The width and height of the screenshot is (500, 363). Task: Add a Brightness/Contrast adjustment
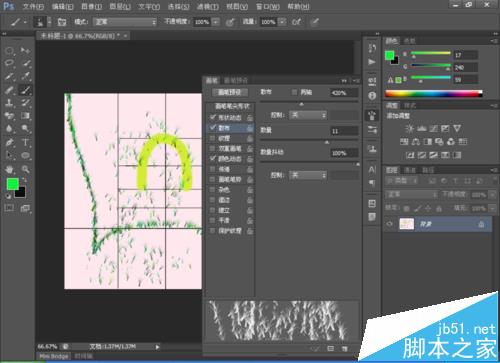(410, 128)
